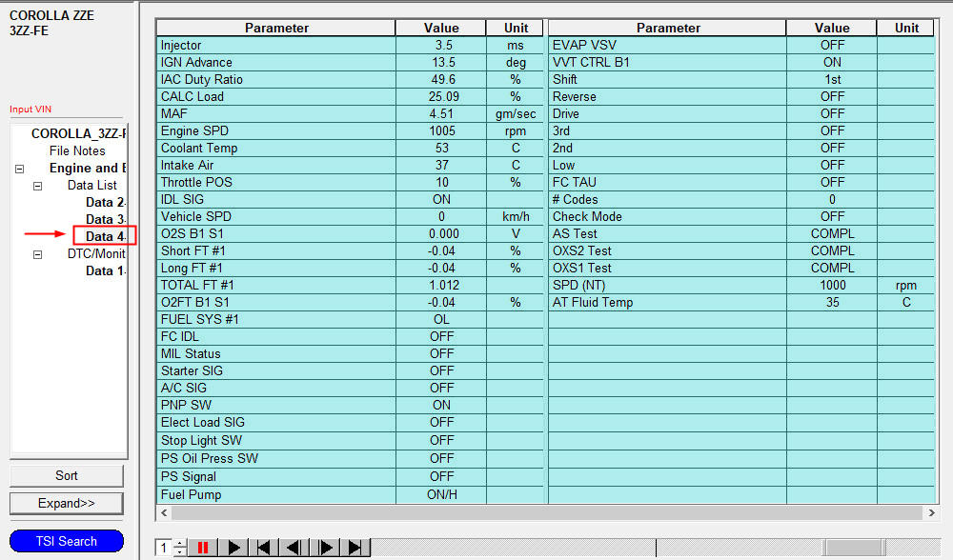Click the right table Parameter column header
The image size is (953, 560).
click(667, 28)
